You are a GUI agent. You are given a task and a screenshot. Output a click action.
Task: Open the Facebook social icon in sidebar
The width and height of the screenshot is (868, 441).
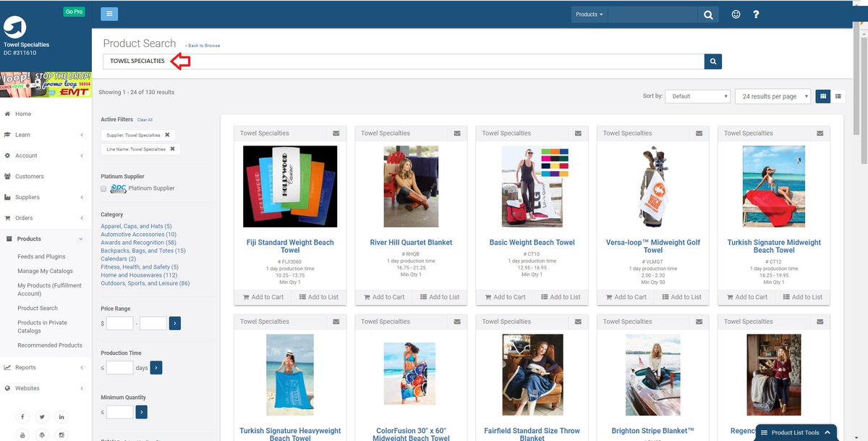[x=22, y=417]
